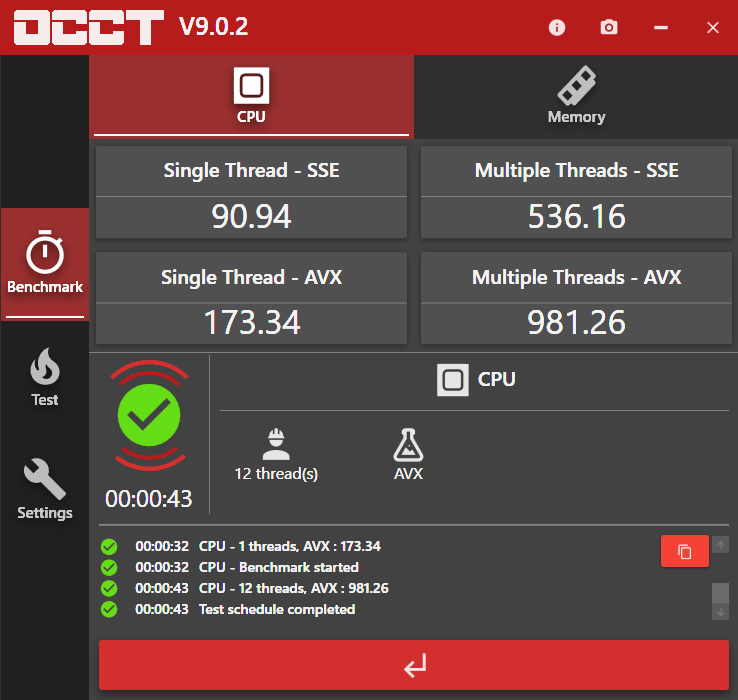
Task: Click the OCCT logo
Action: pos(88,27)
